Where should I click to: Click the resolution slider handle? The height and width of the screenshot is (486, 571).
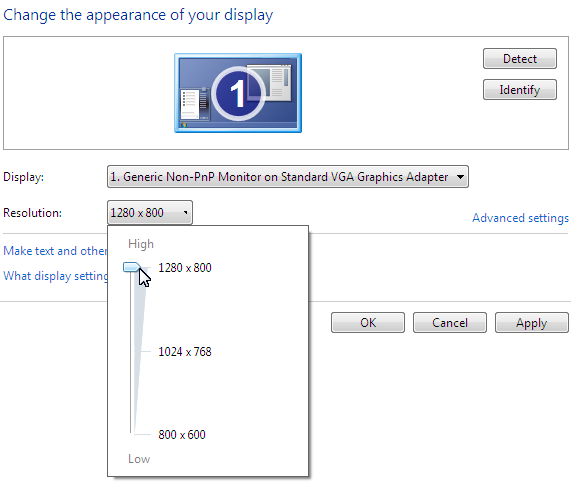pos(131,267)
